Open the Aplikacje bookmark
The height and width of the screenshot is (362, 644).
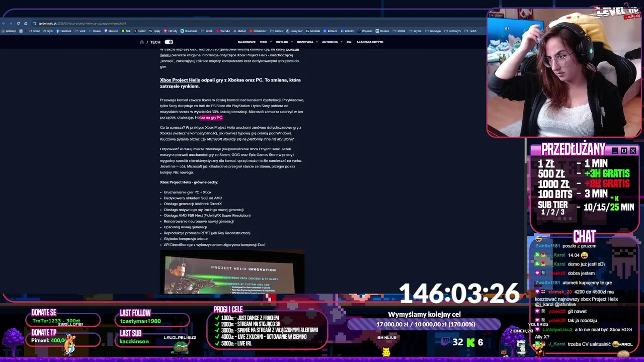pyautogui.click(x=9, y=31)
